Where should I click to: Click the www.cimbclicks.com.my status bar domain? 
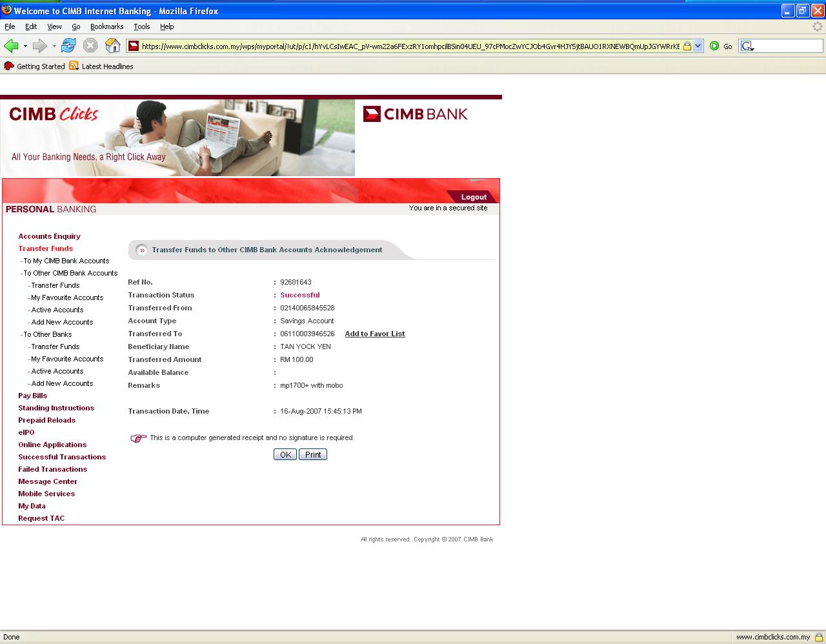[773, 637]
